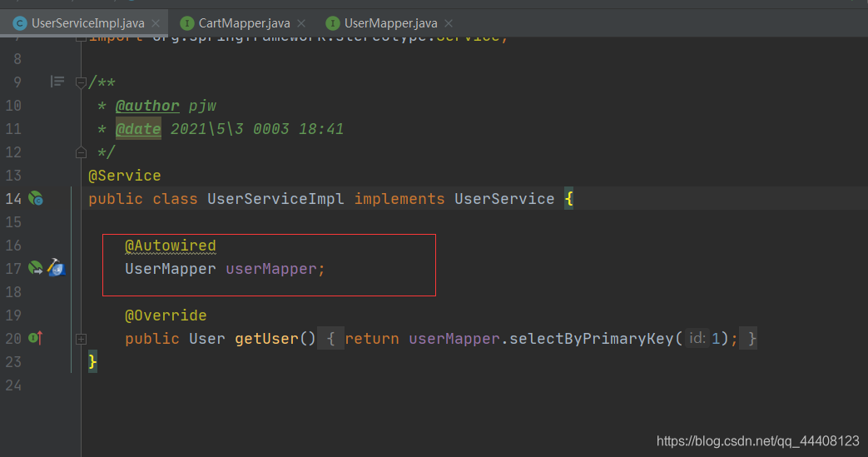Click the interface icon on CartMapper.java tab

(187, 23)
